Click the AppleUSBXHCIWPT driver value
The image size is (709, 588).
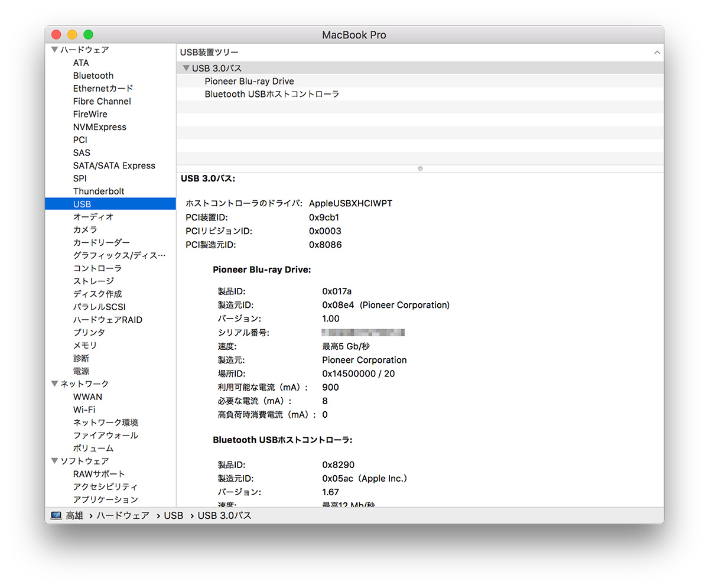(350, 203)
